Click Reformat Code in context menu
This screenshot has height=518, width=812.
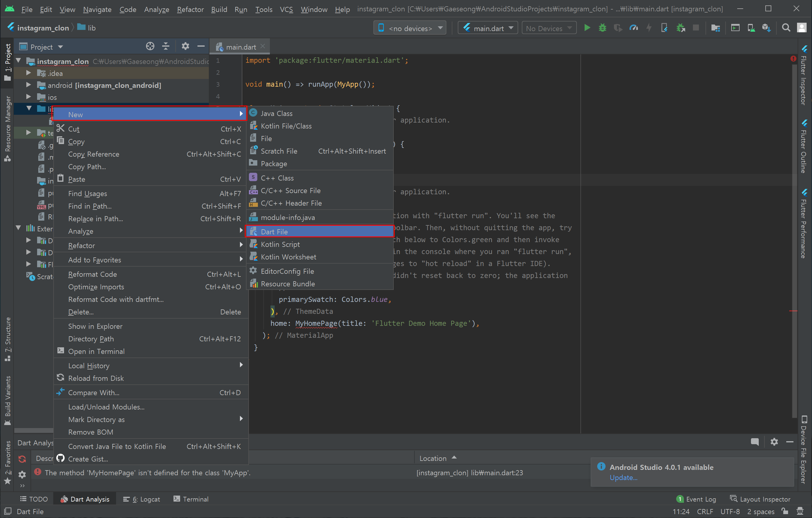[x=151, y=274]
